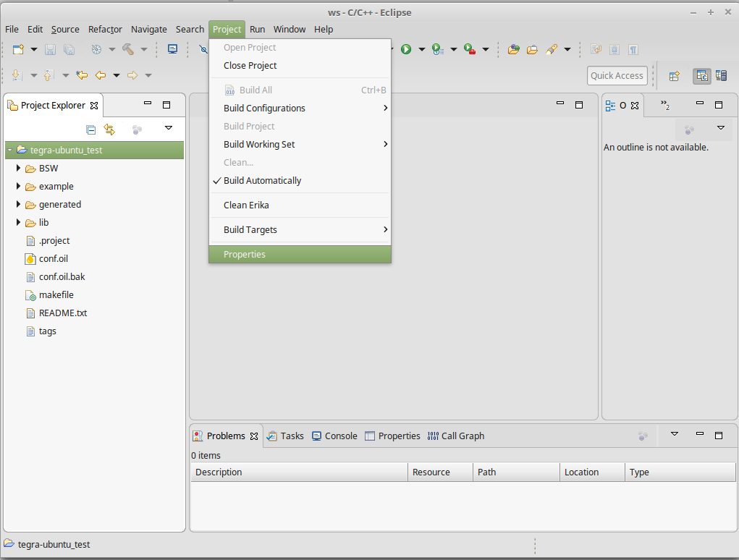
Task: Click the run icon with clock-and-list badge
Action: 438,49
